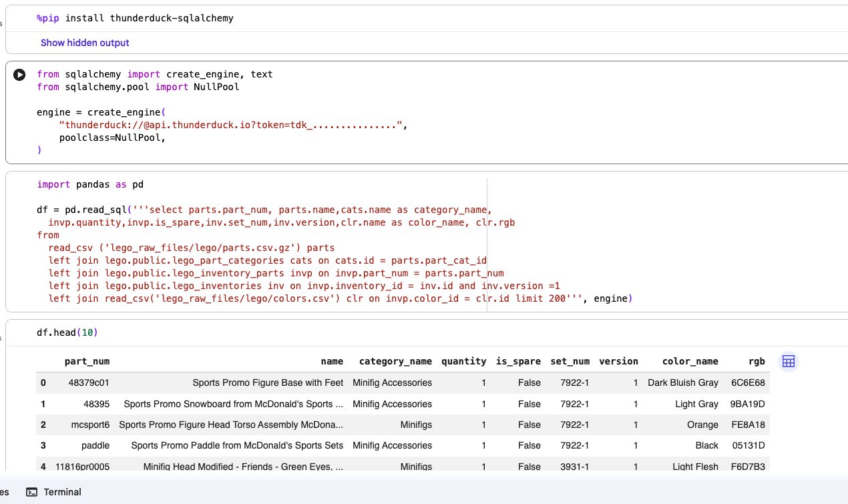Click the paddle part number cell

[x=95, y=445]
